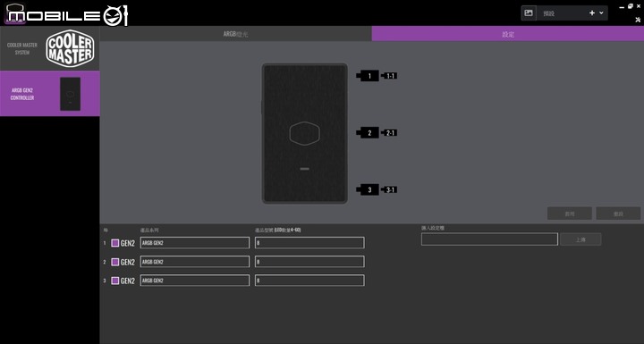Viewport: 644px width, 344px height.
Task: Click the small controller thumbnail in the sidebar
Action: [x=71, y=94]
